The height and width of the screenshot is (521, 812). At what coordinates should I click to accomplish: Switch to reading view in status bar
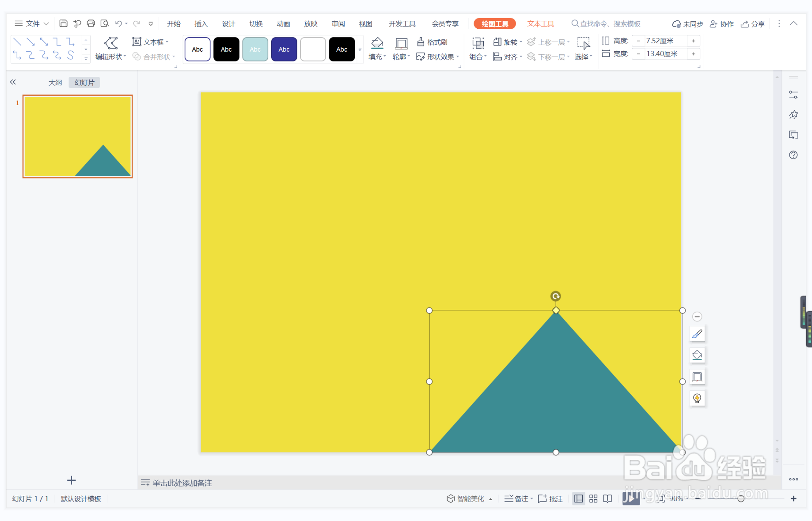(608, 498)
